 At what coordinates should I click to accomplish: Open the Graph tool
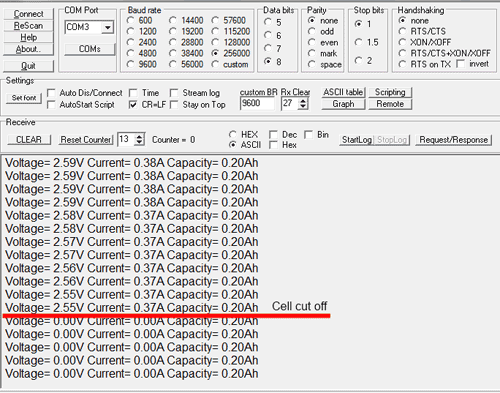[x=343, y=104]
